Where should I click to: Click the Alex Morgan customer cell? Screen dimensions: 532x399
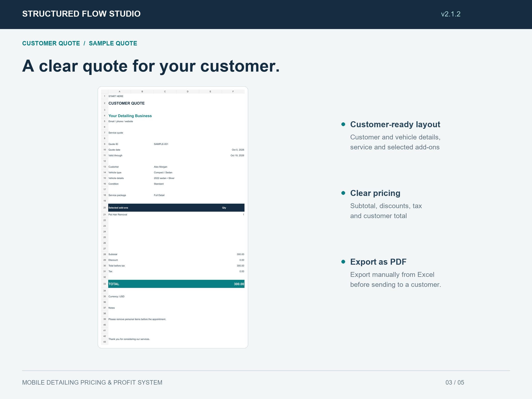[160, 167]
